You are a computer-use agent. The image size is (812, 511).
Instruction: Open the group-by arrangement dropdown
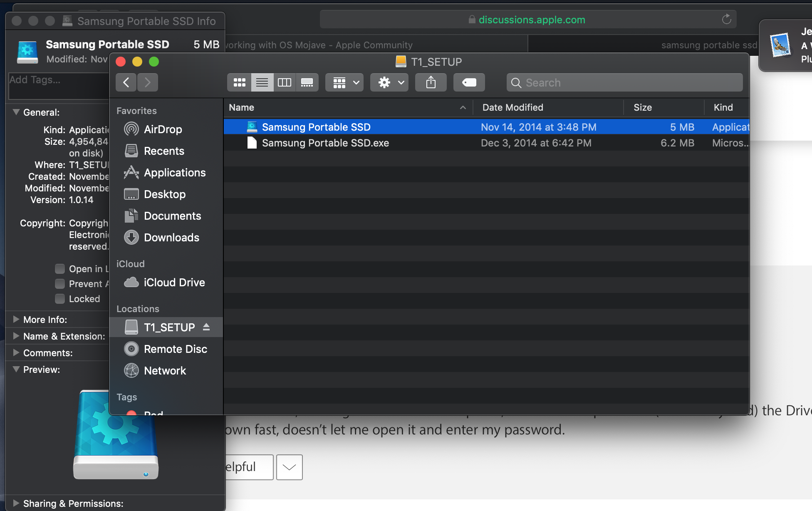click(344, 82)
